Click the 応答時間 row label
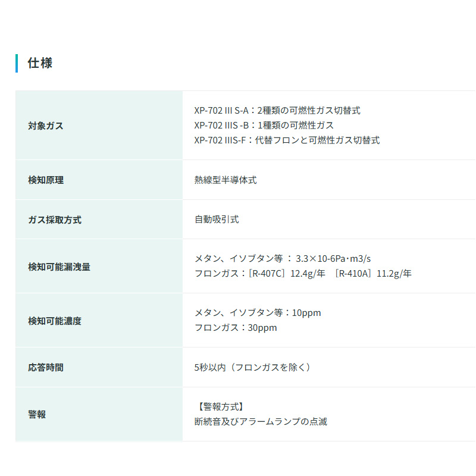Viewport: 476px width, 476px height. [x=45, y=367]
